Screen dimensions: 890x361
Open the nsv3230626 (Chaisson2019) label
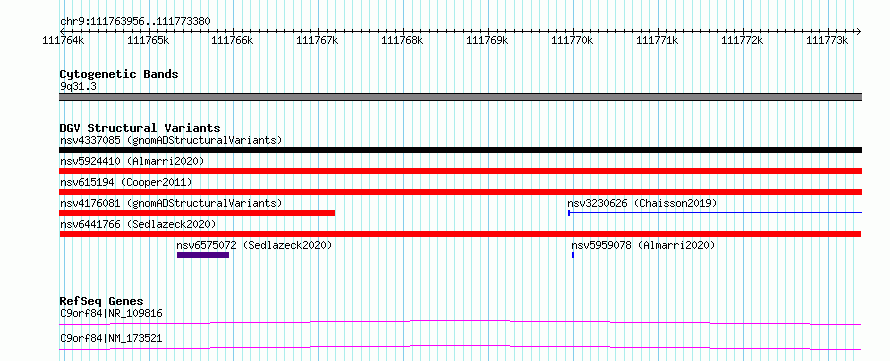coord(642,203)
